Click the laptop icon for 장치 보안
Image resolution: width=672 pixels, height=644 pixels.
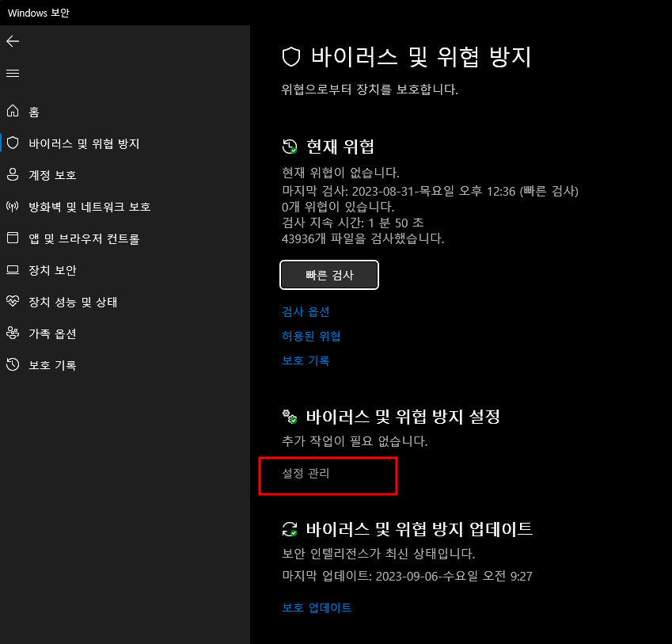point(13,269)
